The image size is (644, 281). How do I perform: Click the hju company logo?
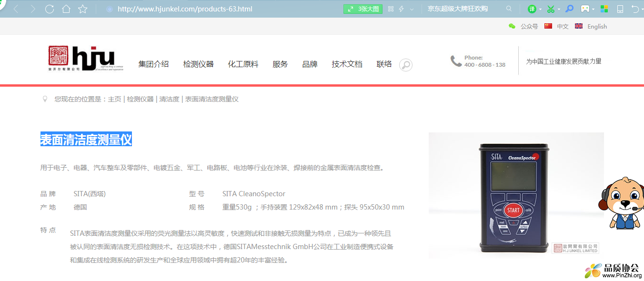tap(86, 59)
